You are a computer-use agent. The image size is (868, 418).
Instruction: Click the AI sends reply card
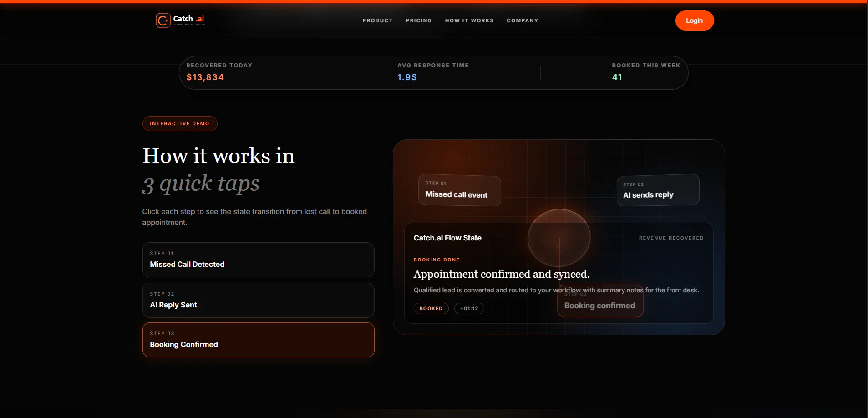point(658,190)
